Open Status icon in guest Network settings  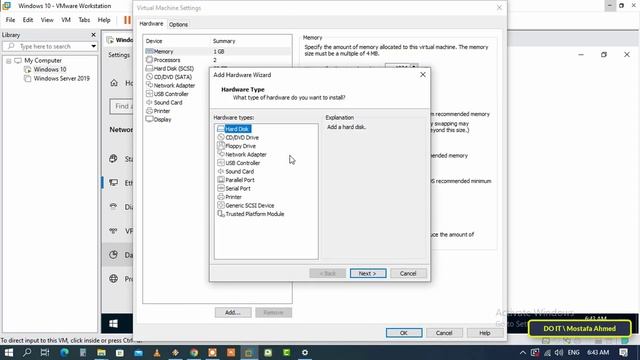[x=113, y=159]
